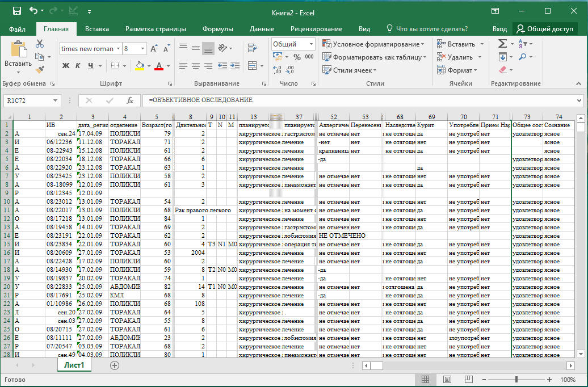
Task: Select the Format Painter brush
Action: (x=40, y=70)
